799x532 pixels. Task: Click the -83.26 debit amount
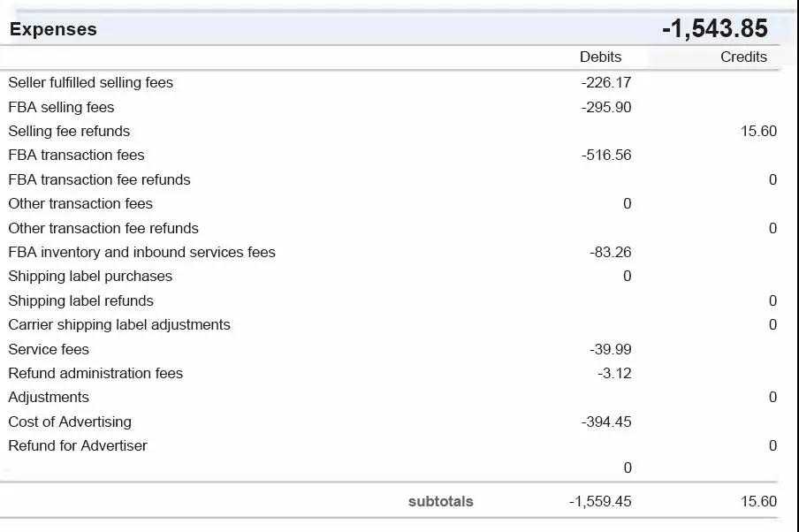610,252
